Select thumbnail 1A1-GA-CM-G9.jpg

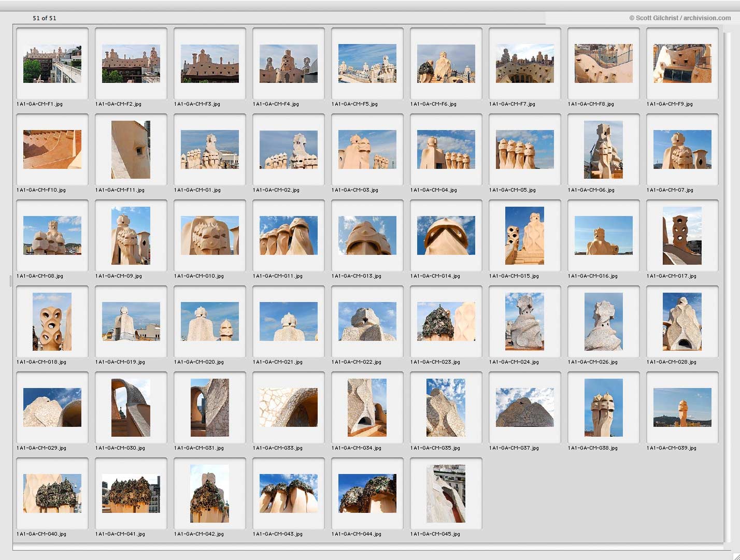coord(131,236)
